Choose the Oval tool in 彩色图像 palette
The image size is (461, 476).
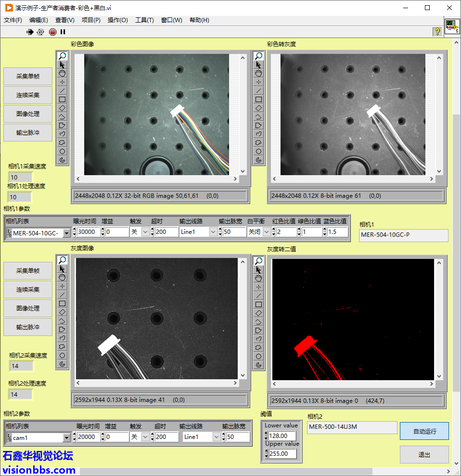coord(62,151)
